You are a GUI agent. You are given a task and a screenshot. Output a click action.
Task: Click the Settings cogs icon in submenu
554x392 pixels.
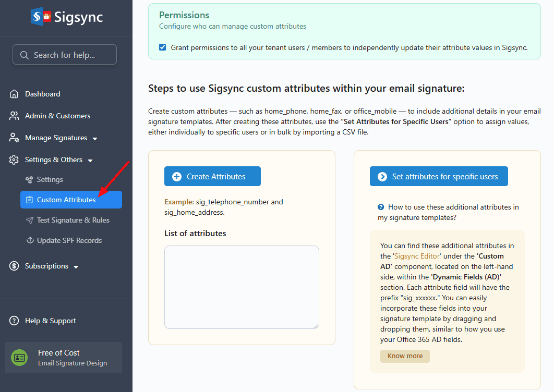[29, 180]
